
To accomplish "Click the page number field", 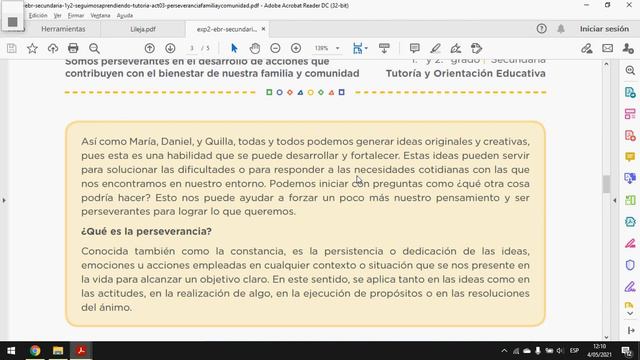I will coord(192,49).
